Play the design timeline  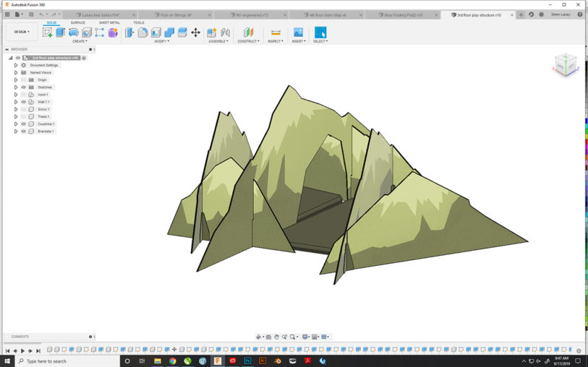(23, 351)
